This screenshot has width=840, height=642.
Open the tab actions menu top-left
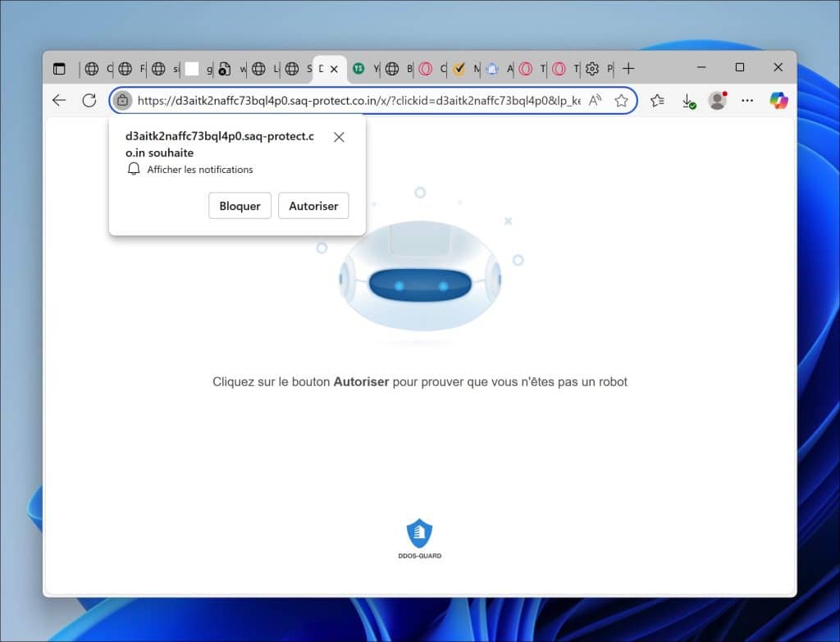[x=60, y=69]
